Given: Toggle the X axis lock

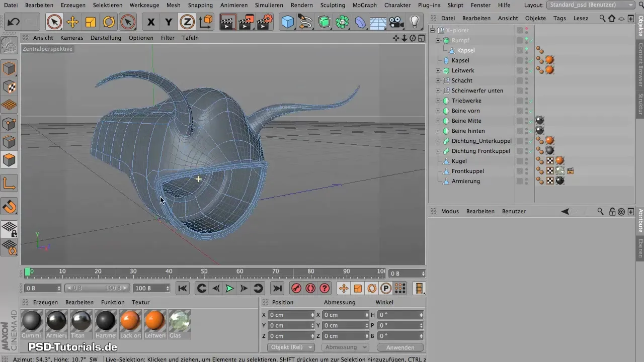Looking at the screenshot, I should tap(150, 22).
